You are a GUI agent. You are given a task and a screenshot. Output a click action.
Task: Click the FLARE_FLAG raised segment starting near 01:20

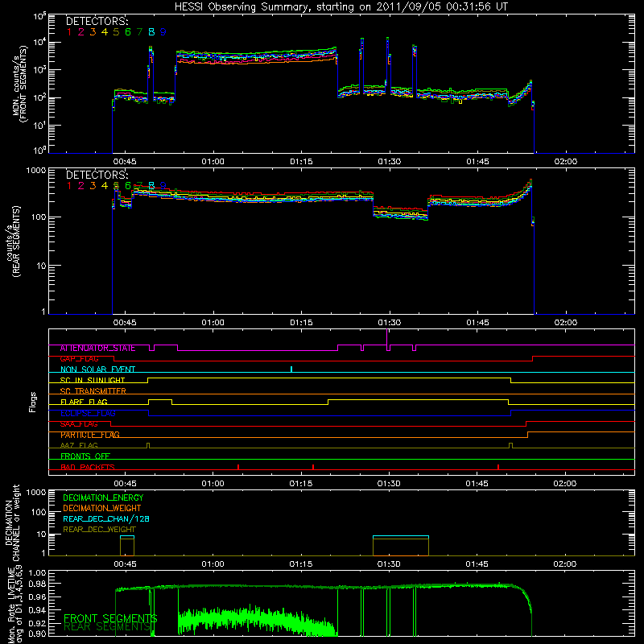418,399
